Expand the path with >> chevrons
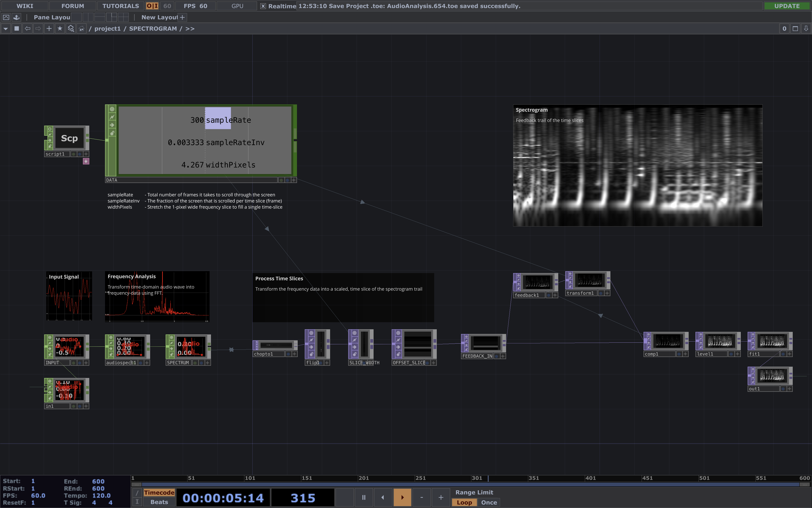The height and width of the screenshot is (508, 812). coord(190,28)
